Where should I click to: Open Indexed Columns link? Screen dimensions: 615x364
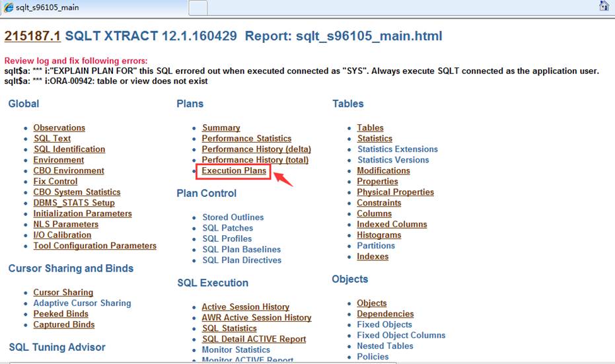392,225
